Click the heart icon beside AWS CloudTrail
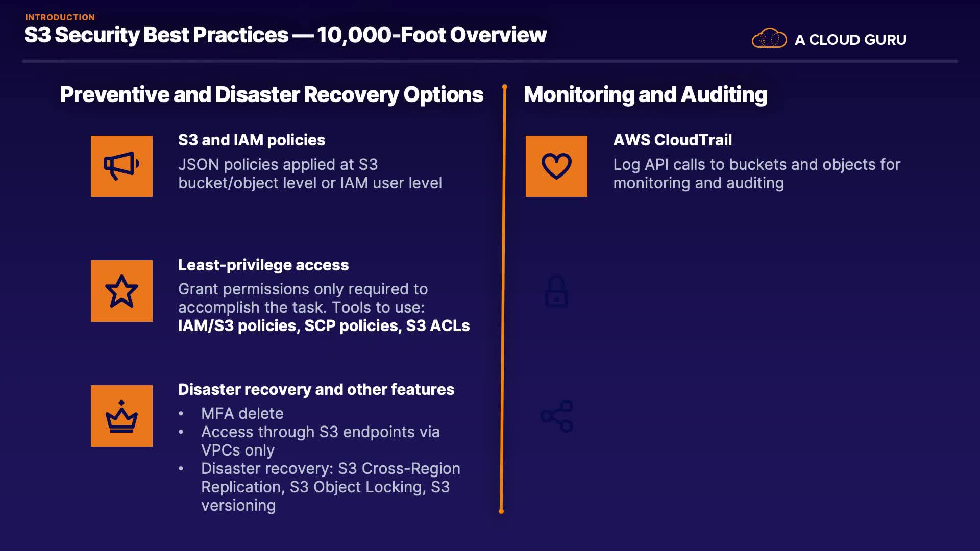980x551 pixels. coord(556,166)
